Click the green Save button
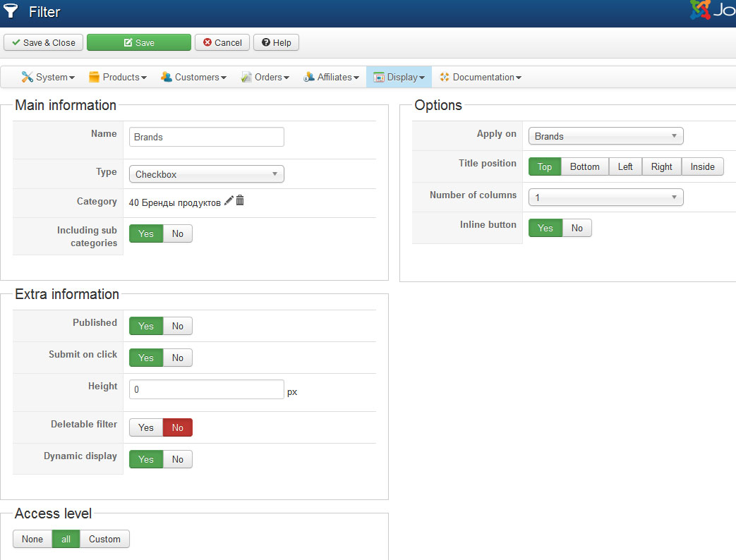 pos(139,43)
